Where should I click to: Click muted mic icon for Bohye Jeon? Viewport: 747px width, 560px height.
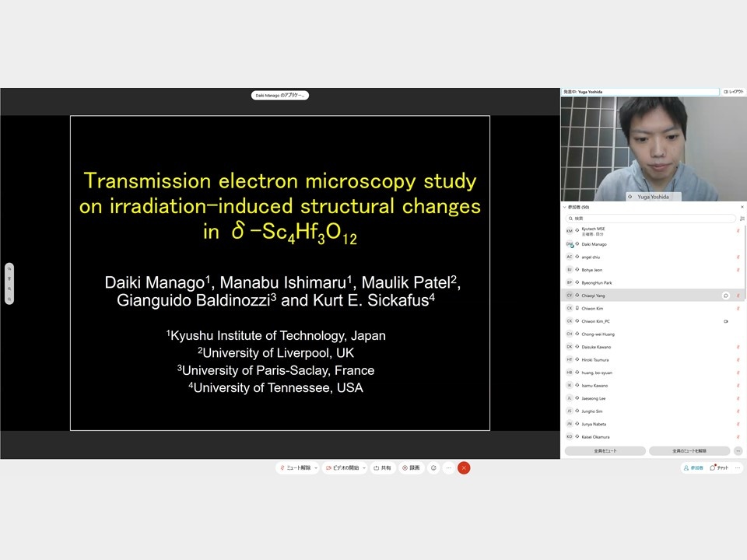[x=738, y=270]
